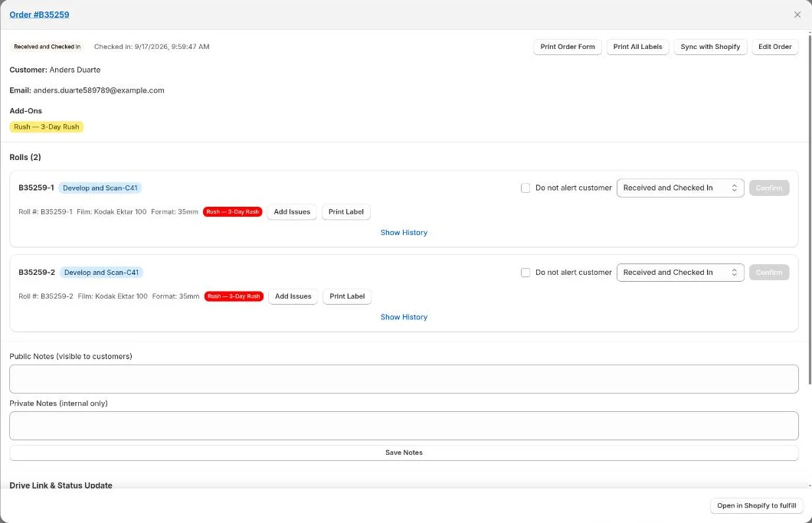Click the red Rush badge on roll B35259-2
Screen dimensions: 812x523
coord(234,296)
